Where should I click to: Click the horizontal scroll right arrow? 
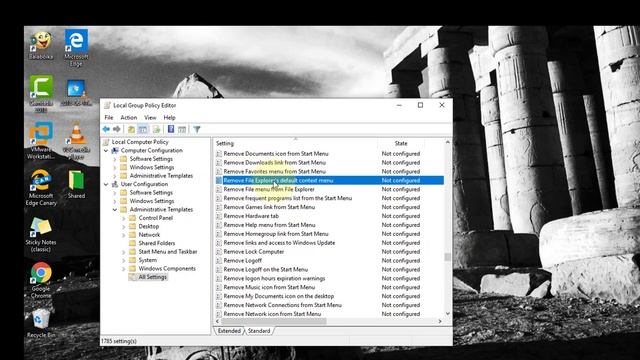(x=440, y=322)
